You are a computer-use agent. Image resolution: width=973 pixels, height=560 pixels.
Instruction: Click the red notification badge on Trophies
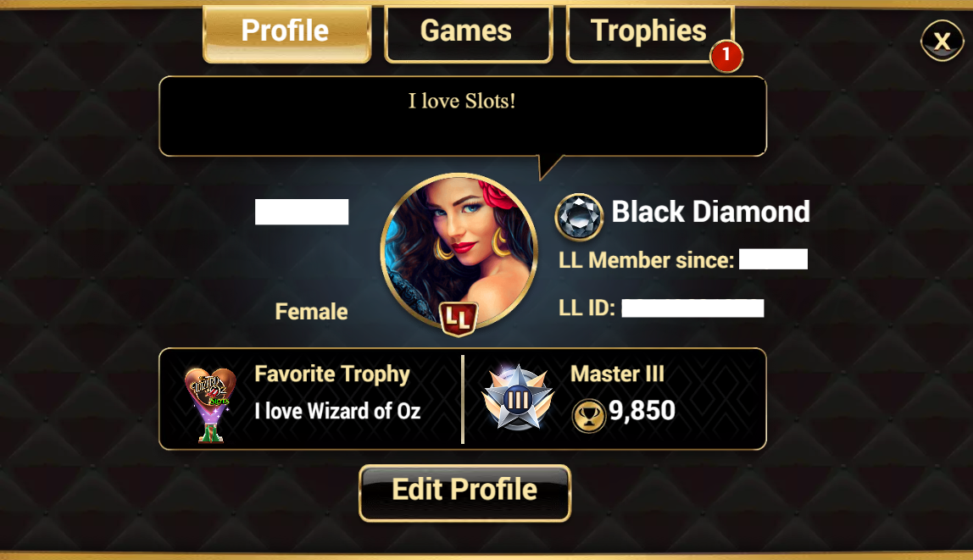point(726,56)
